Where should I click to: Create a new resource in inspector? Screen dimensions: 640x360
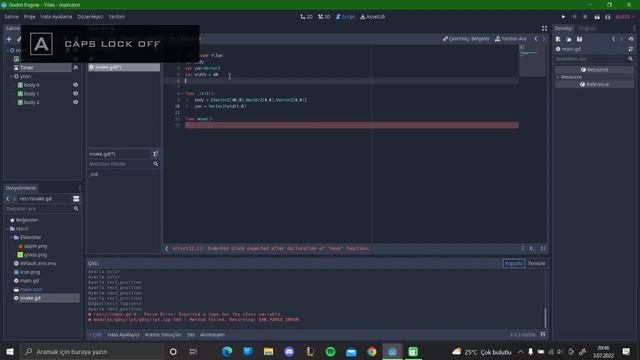click(558, 39)
